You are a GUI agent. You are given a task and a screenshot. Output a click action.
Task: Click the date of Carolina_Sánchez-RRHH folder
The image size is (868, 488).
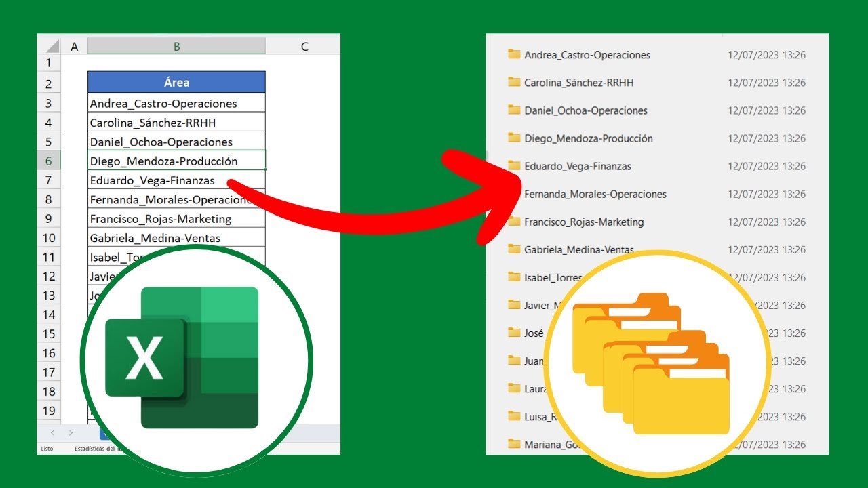(766, 83)
